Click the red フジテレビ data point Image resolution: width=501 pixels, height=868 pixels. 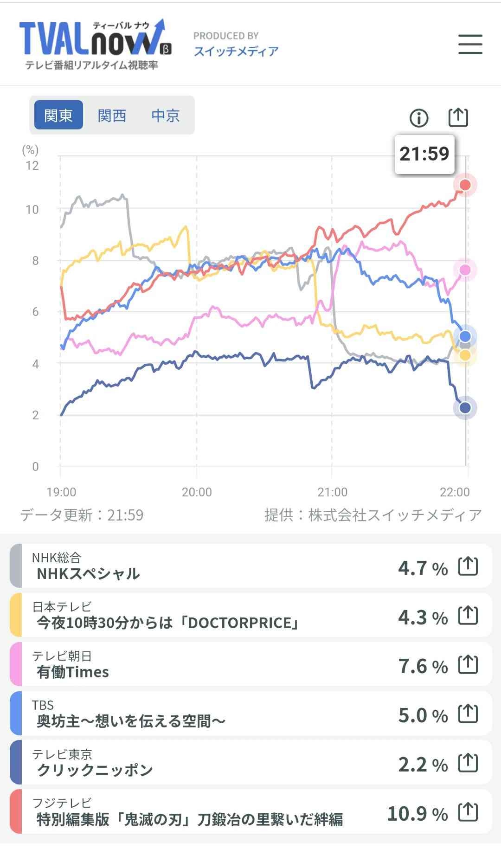click(x=465, y=185)
